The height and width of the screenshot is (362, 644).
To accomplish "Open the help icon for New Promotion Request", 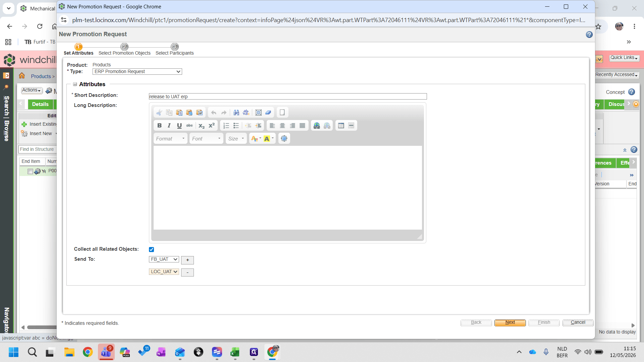I will coord(589,35).
